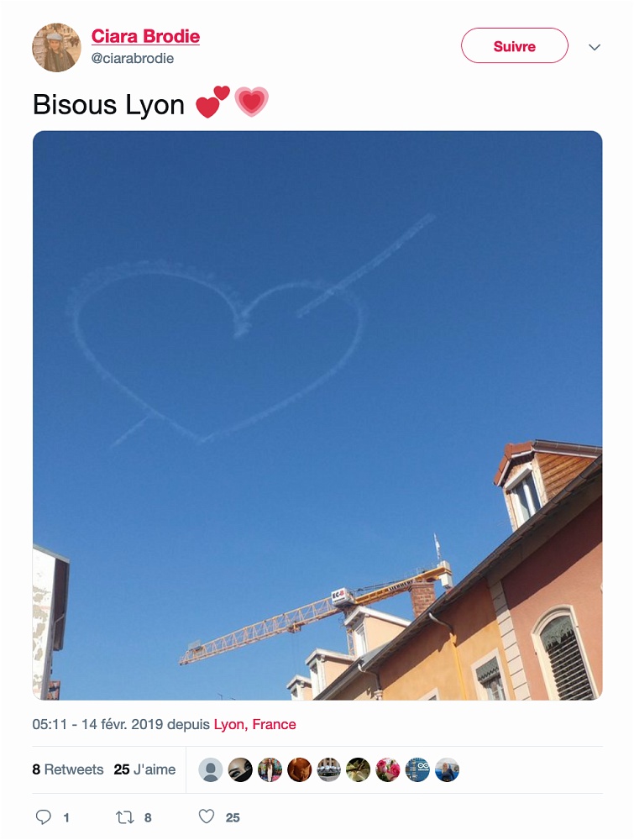
Task: Open the Ciara Brodie name link
Action: coord(145,36)
